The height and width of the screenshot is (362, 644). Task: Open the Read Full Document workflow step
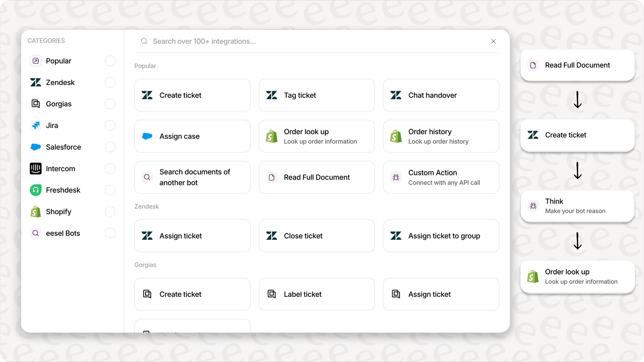[577, 65]
